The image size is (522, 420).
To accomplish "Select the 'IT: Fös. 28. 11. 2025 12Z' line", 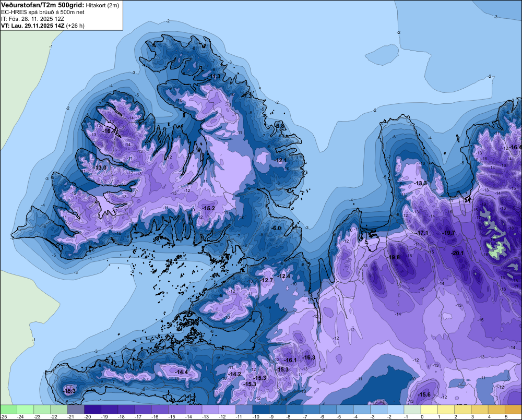I will tap(32, 19).
